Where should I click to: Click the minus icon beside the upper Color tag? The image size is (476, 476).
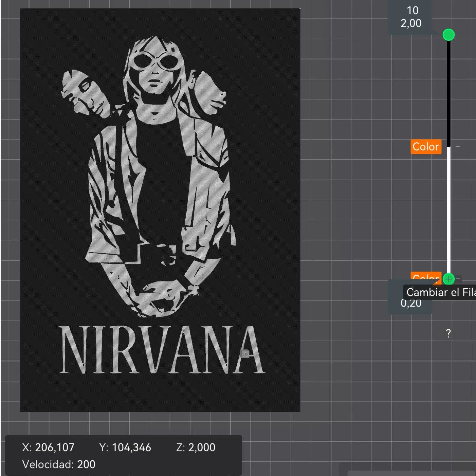pos(458,146)
